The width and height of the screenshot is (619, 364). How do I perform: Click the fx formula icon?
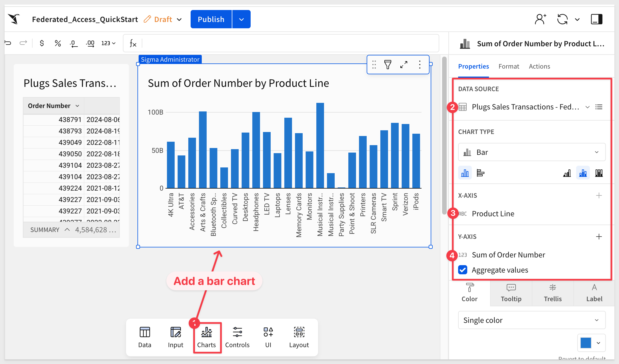[x=133, y=43]
